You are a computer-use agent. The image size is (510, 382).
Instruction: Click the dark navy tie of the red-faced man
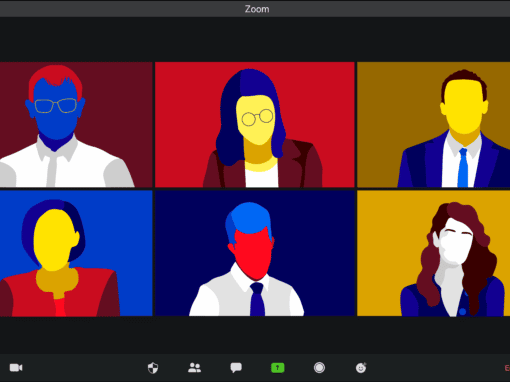click(257, 299)
